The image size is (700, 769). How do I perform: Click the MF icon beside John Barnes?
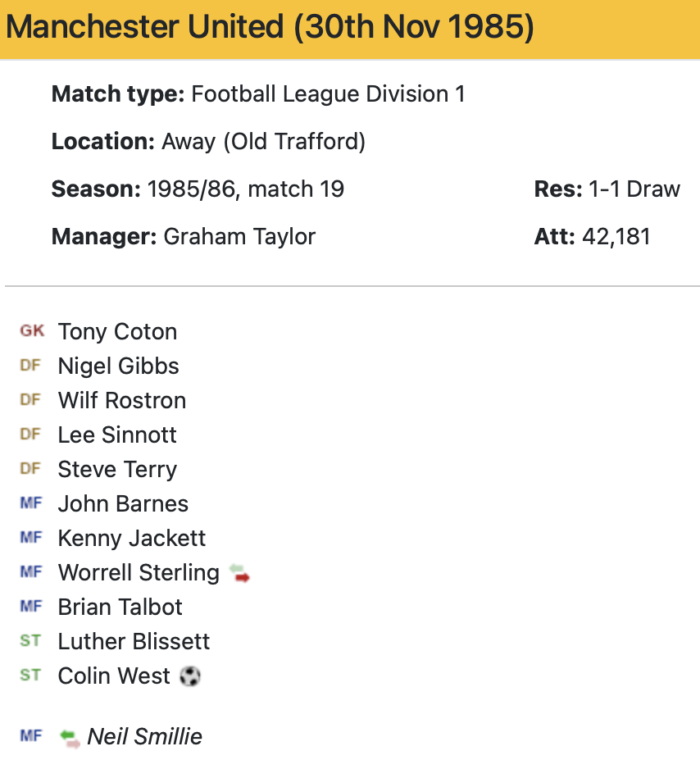[30, 503]
